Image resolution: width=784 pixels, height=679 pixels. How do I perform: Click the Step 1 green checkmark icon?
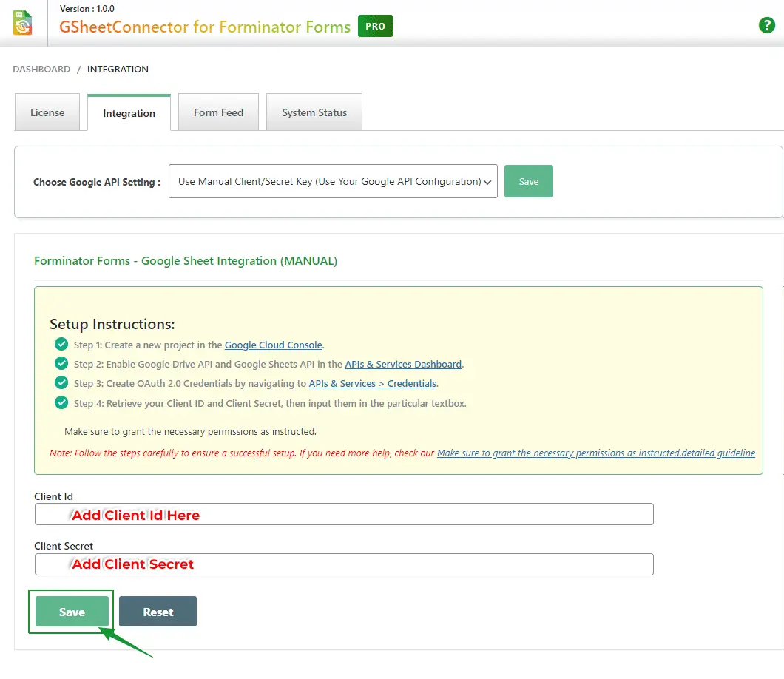click(61, 344)
